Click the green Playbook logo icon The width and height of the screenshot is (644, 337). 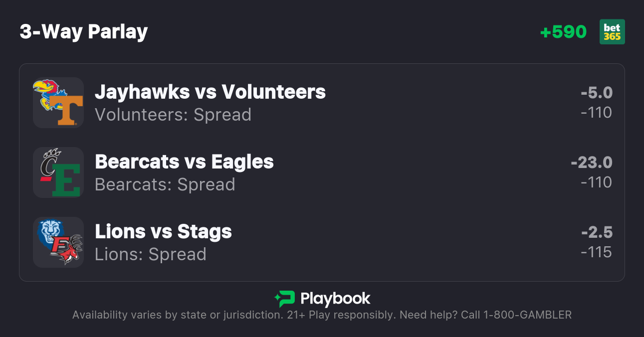(285, 299)
